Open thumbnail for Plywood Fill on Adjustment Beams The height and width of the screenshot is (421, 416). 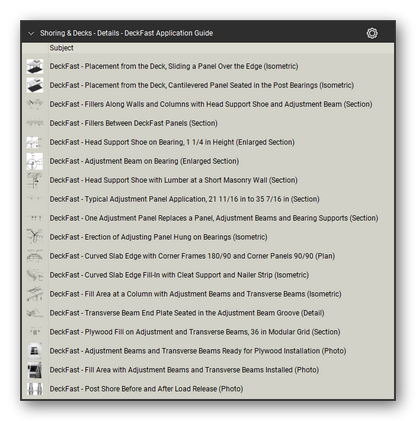(x=35, y=332)
